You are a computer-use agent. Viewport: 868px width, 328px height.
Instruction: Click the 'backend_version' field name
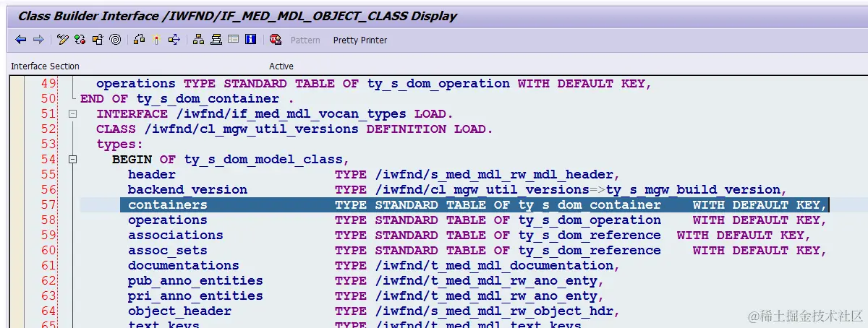coord(187,189)
